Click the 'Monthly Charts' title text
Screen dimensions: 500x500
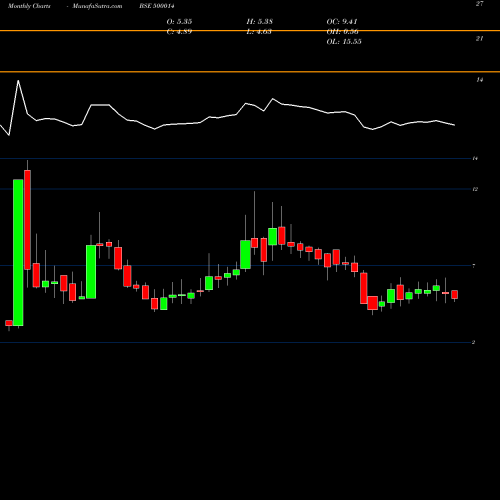pos(29,6)
